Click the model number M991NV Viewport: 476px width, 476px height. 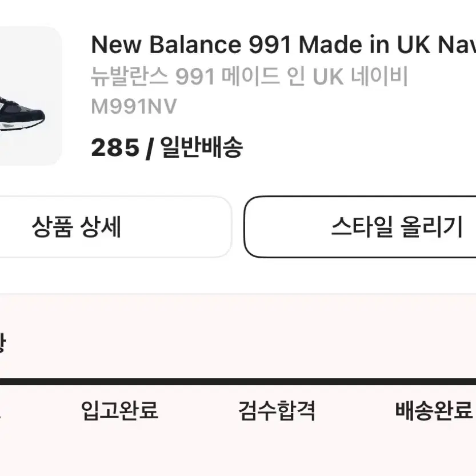(134, 106)
